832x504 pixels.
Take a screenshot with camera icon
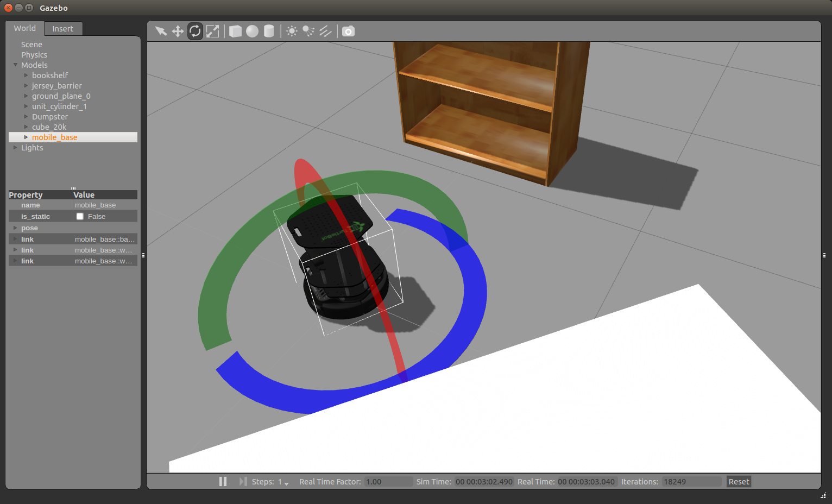point(348,31)
